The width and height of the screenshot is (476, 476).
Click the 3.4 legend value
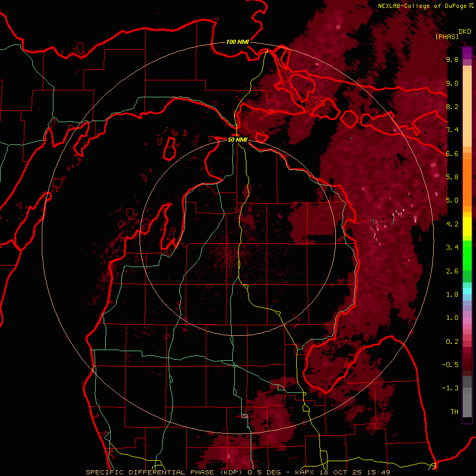click(x=452, y=248)
